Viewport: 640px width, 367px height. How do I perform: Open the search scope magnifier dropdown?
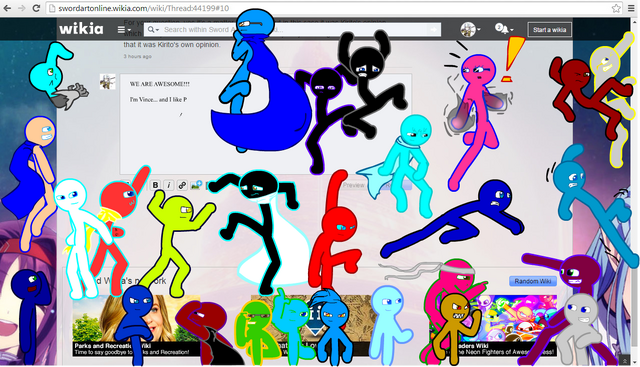153,29
